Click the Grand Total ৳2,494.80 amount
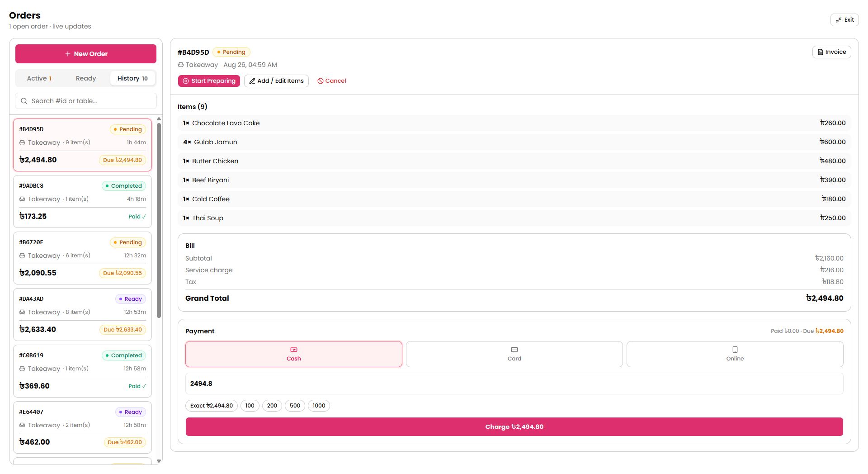The image size is (868, 474). pyautogui.click(x=825, y=298)
